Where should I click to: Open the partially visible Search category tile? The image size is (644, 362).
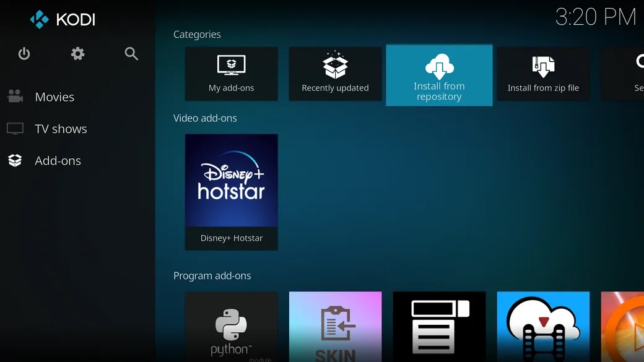coord(623,74)
